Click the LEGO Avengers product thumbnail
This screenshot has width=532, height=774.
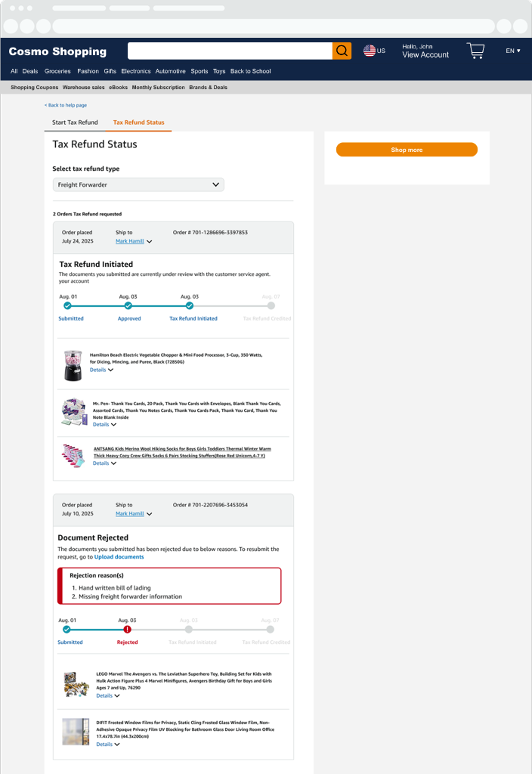pos(76,684)
